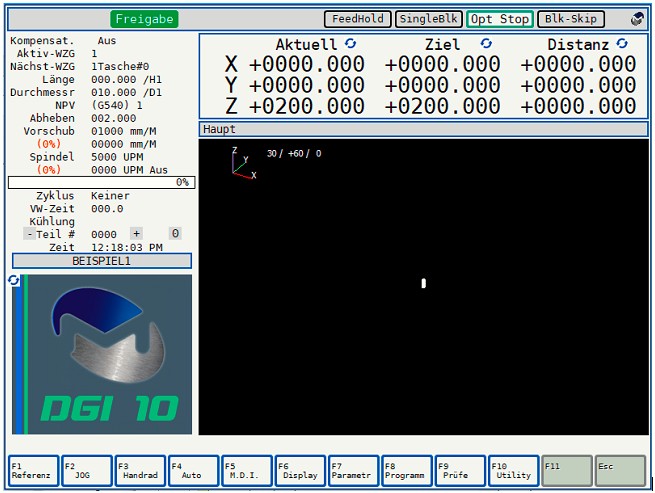
Task: Click the refresh icon beside Distanz
Action: pos(622,43)
